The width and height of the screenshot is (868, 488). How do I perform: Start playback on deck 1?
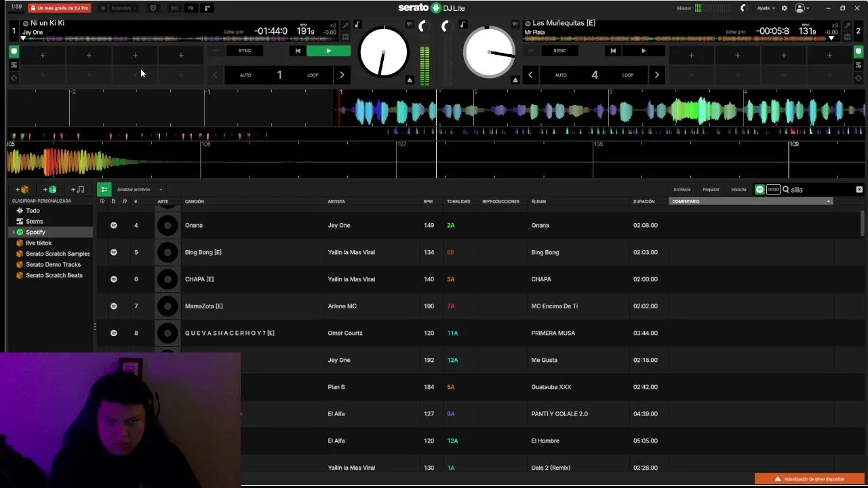click(x=329, y=51)
